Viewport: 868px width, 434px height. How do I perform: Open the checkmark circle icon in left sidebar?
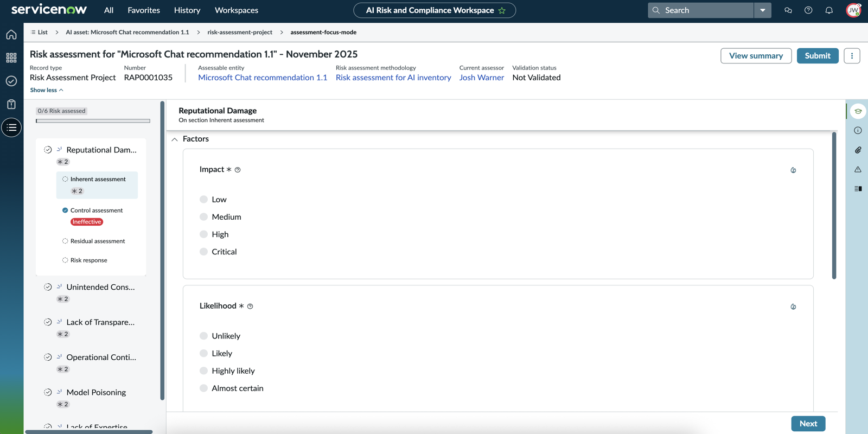[x=11, y=81]
